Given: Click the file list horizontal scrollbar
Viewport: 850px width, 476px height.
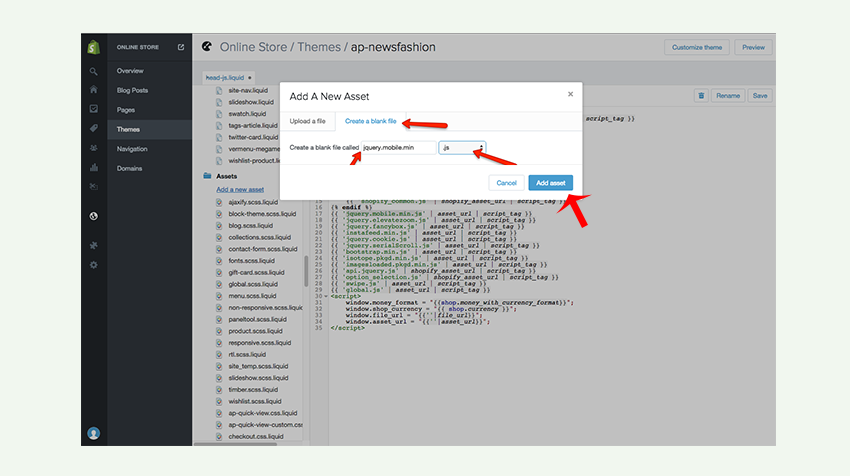Looking at the screenshot, I should coord(235,444).
